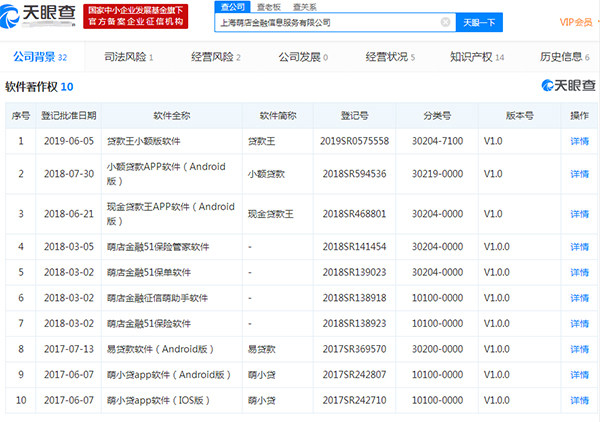Select registration number 2019SR0575558
The image size is (600, 422).
tap(354, 141)
